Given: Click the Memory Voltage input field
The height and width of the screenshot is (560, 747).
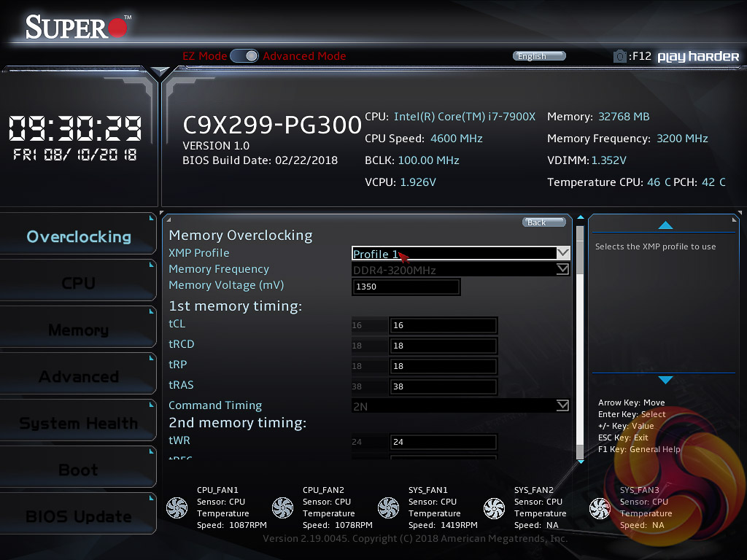Looking at the screenshot, I should [406, 287].
